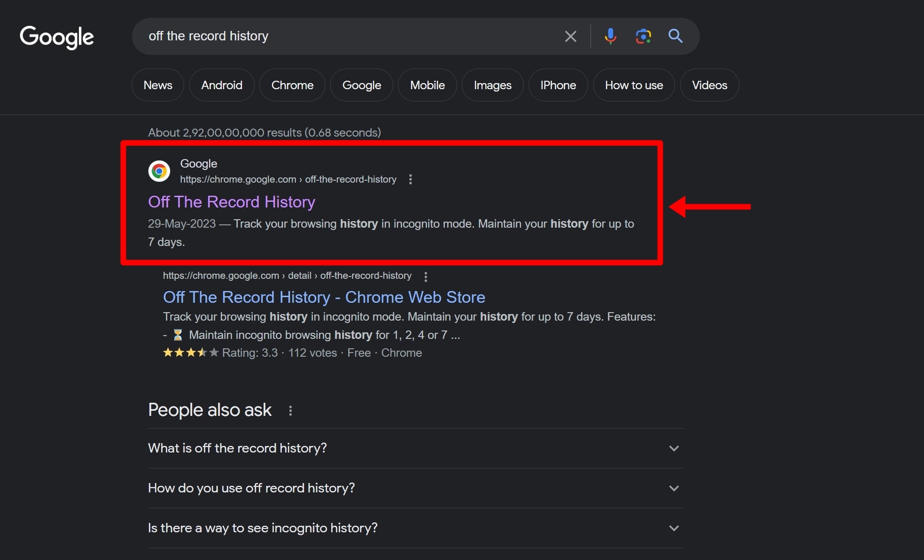Click Chrome favicon on first result
This screenshot has width=924, height=560.
coord(159,171)
